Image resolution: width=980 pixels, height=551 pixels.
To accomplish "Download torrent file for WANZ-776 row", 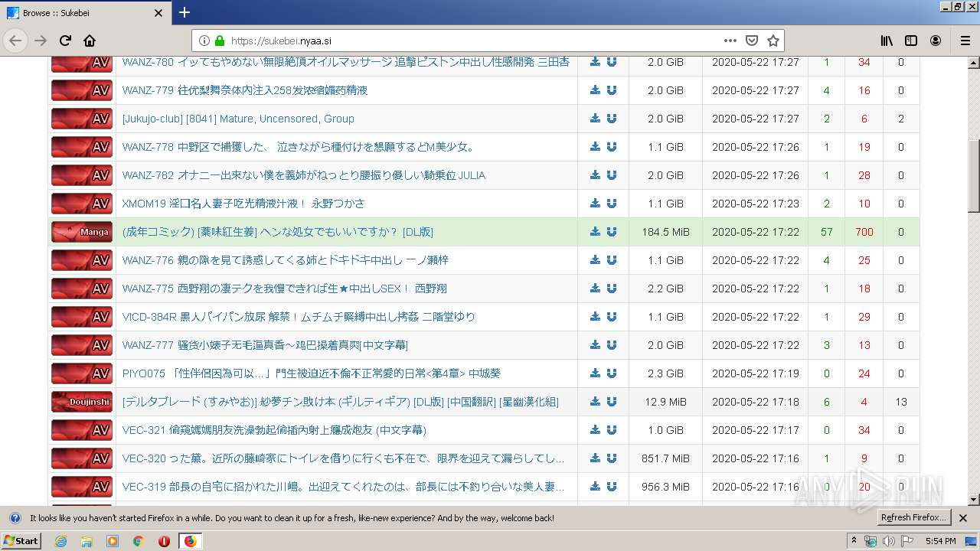I will pos(595,260).
